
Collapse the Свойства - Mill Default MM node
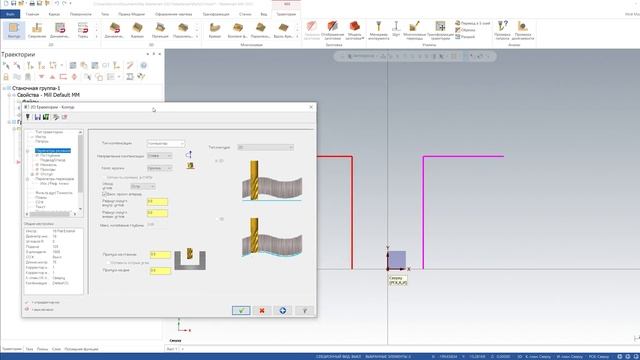click(9, 95)
